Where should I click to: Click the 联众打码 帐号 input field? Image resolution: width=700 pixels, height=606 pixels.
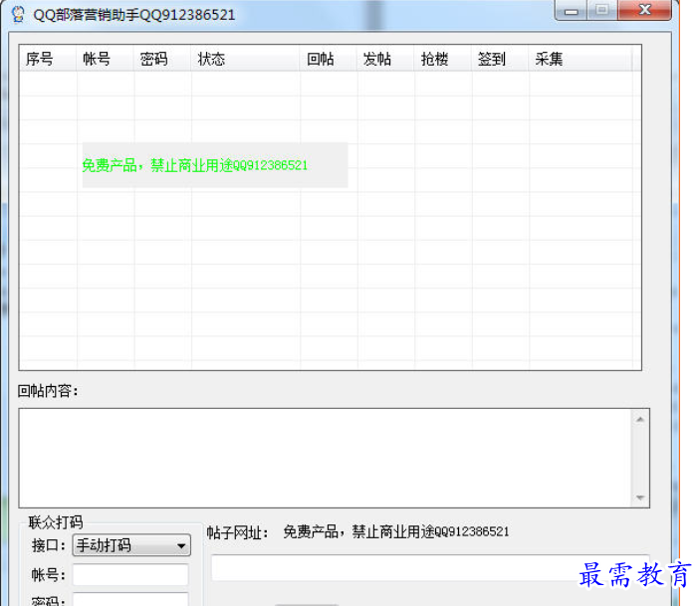[130, 575]
